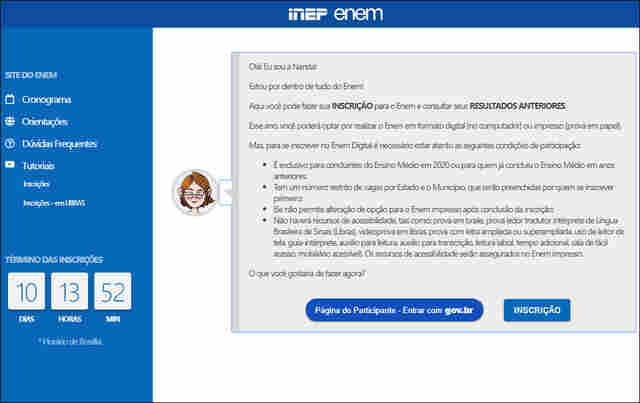Click the 'O que você gostaria de fazer agora?' text
Screen dimensions: 640x403
point(307,274)
